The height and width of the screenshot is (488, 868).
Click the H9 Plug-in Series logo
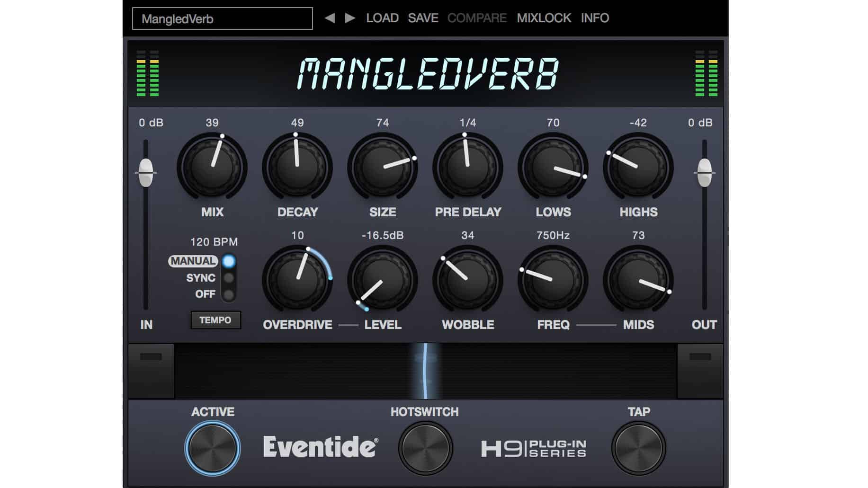tap(534, 449)
